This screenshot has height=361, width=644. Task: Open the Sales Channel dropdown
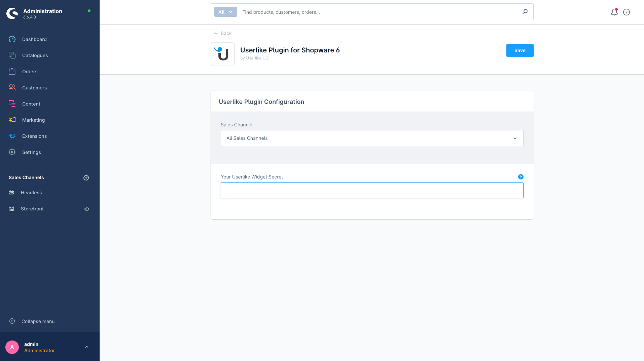[x=372, y=138]
